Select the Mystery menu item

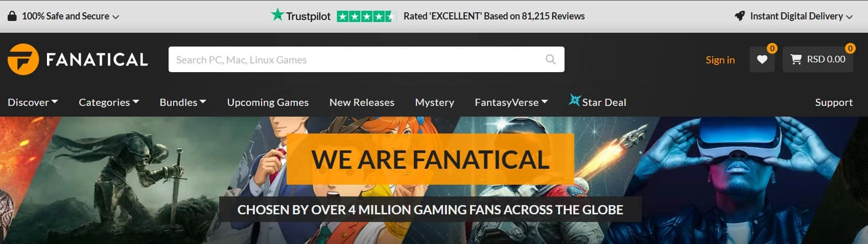coord(435,102)
